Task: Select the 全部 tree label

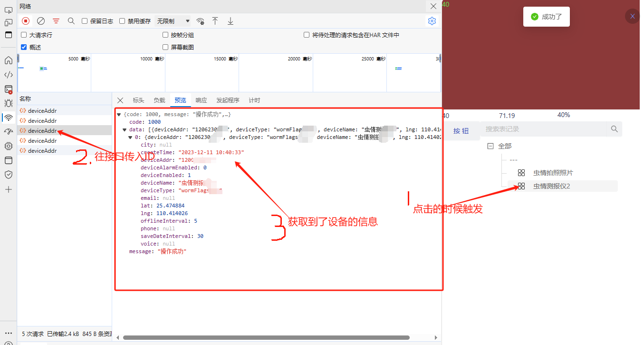Action: tap(505, 146)
